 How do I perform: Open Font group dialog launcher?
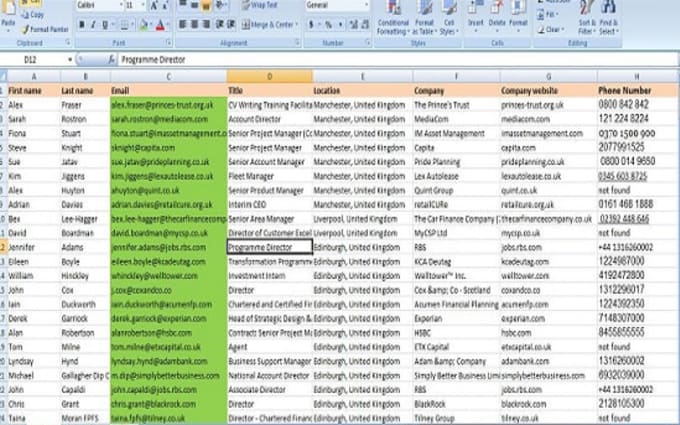(168, 42)
